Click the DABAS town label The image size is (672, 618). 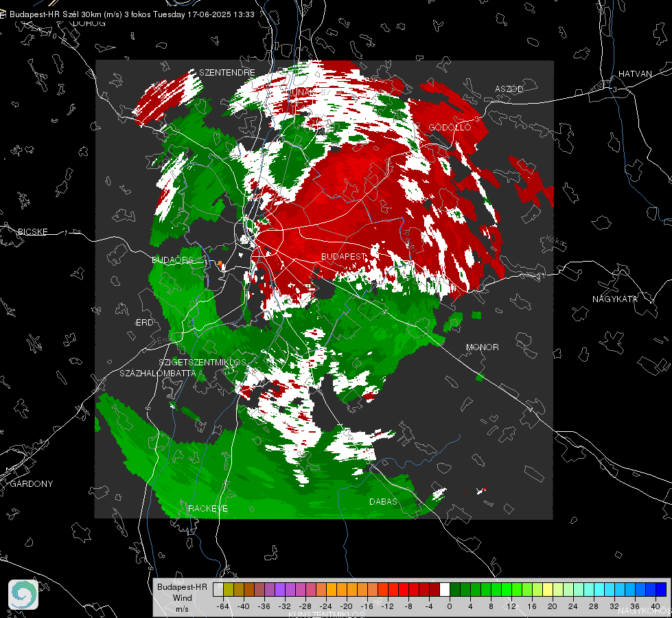pyautogui.click(x=383, y=502)
